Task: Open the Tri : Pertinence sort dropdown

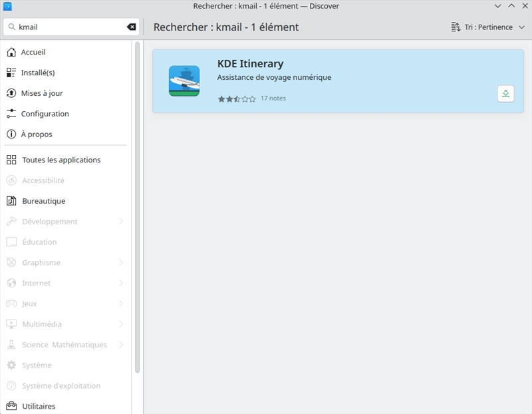Action: coord(488,27)
